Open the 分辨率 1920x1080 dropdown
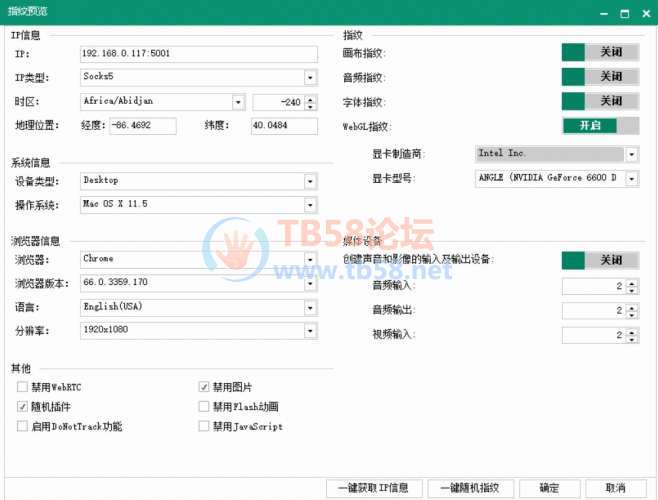Image resolution: width=658 pixels, height=500 pixels. pos(310,331)
